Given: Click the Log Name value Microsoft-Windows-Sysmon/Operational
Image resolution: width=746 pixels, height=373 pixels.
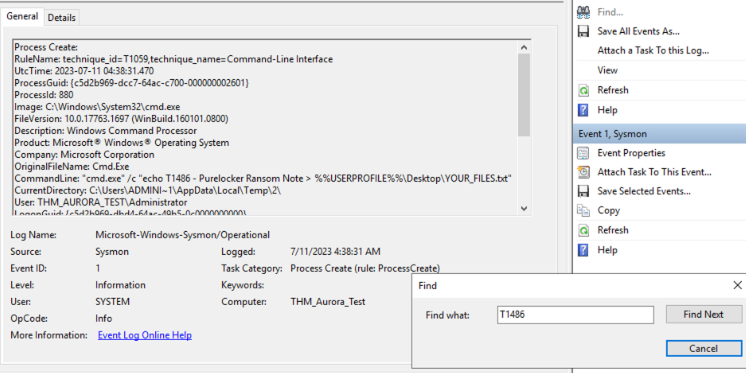Looking at the screenshot, I should tap(182, 235).
